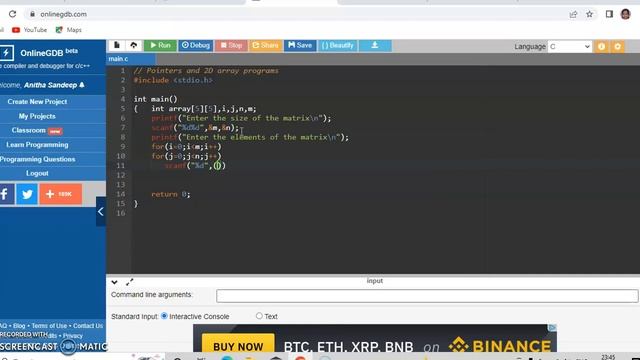
Task: Open the browser profile avatar
Action: [x=625, y=14]
